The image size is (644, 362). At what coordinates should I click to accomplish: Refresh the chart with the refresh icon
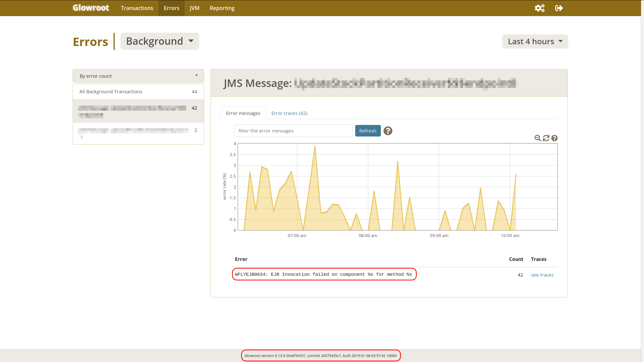(x=546, y=138)
